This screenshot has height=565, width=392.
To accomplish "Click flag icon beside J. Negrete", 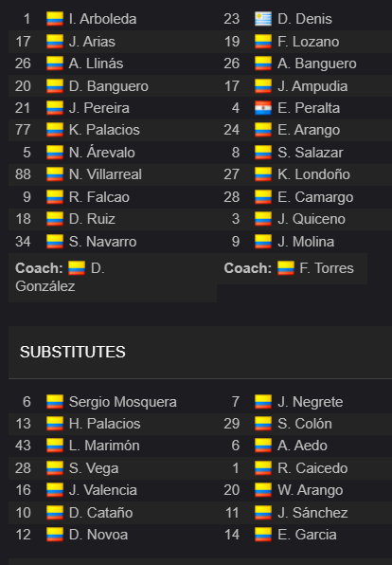I will [263, 402].
